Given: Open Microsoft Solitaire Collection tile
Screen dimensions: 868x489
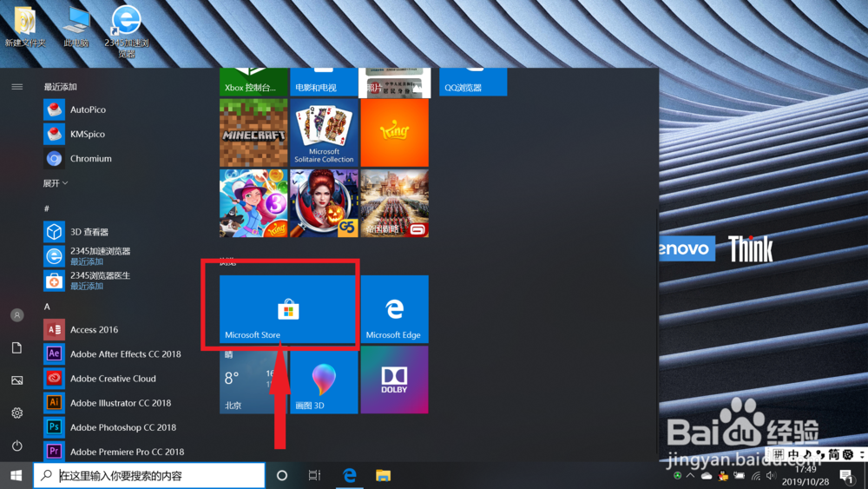Looking at the screenshot, I should 324,133.
